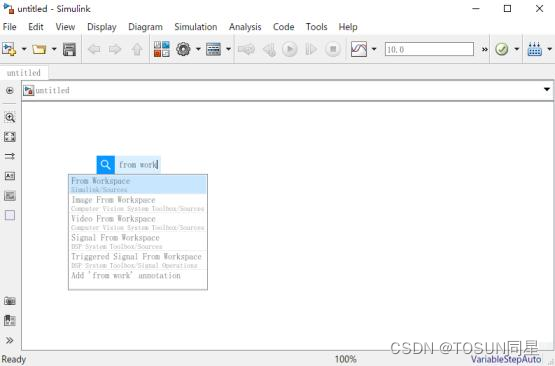Click the untitled breadcrumb in explorer bar
The height and width of the screenshot is (366, 555).
(x=52, y=91)
